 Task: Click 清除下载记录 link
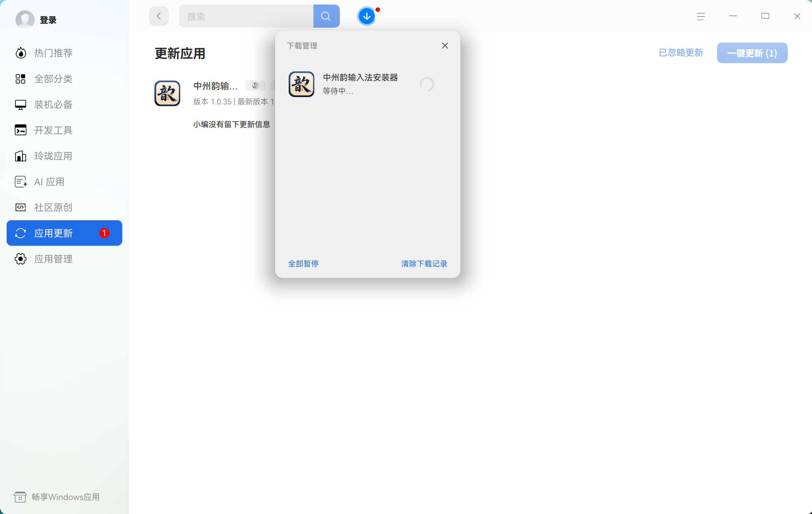[424, 264]
